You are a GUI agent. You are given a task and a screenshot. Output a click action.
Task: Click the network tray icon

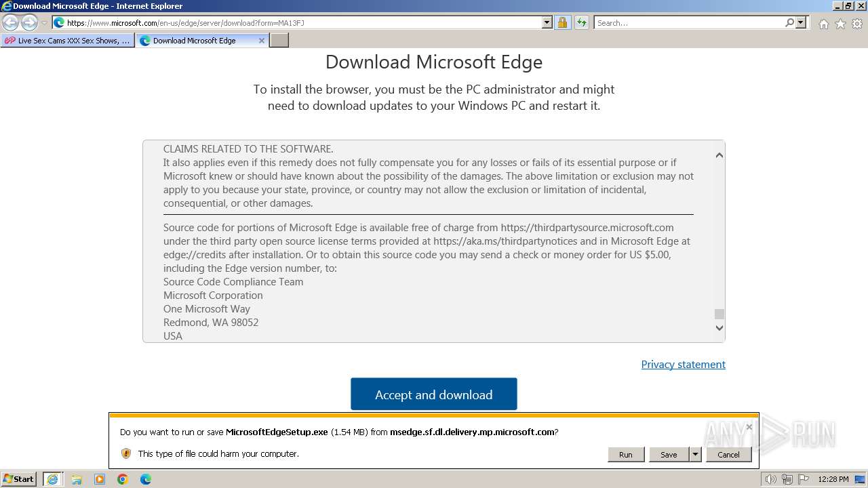point(787,479)
